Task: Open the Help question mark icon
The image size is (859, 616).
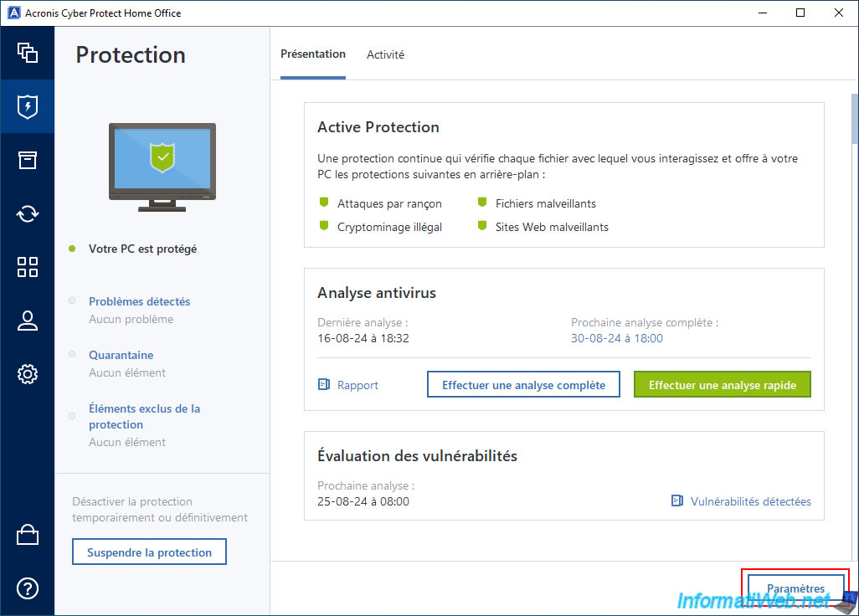Action: coord(28,588)
